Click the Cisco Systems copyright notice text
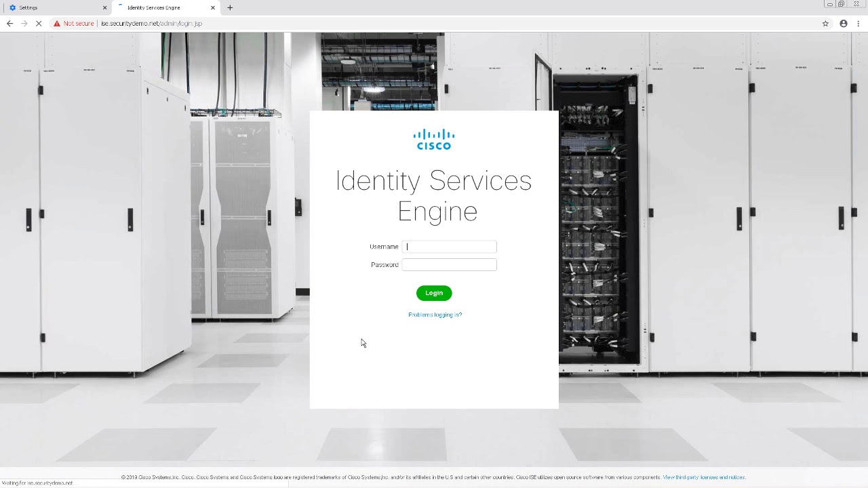 [391, 477]
